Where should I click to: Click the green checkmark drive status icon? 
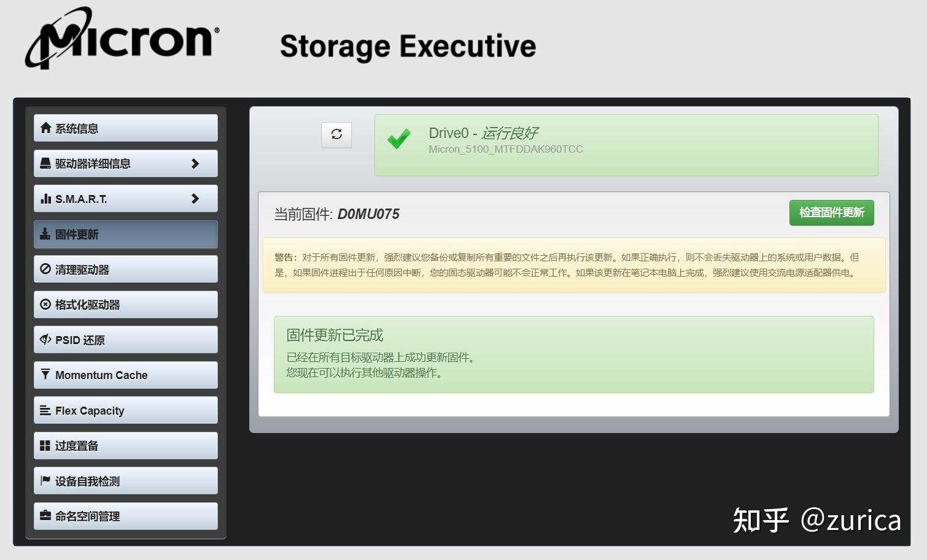tap(399, 139)
